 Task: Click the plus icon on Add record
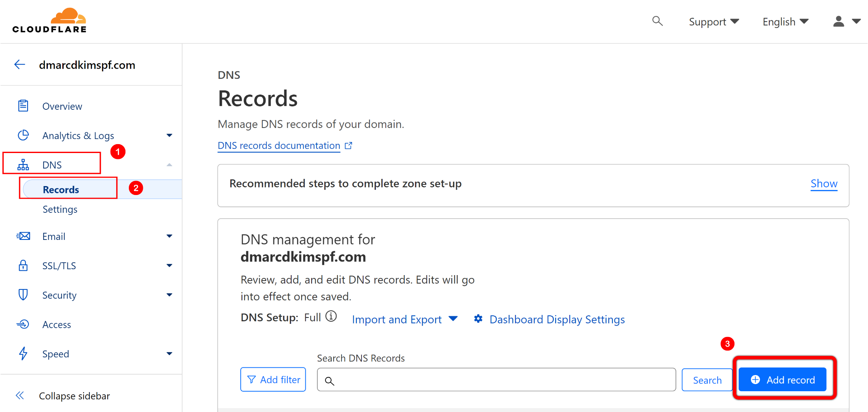coord(755,379)
